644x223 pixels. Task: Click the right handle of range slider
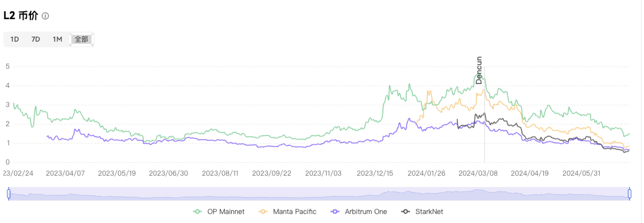(x=629, y=194)
